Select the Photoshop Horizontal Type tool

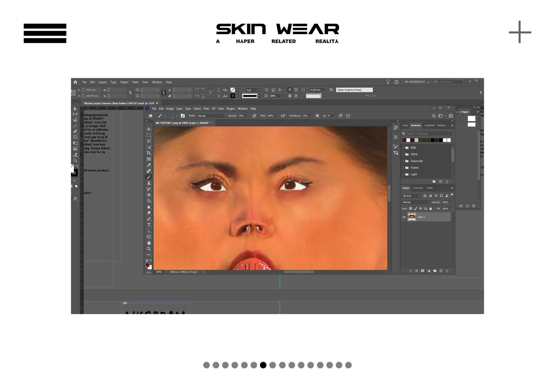point(149,225)
